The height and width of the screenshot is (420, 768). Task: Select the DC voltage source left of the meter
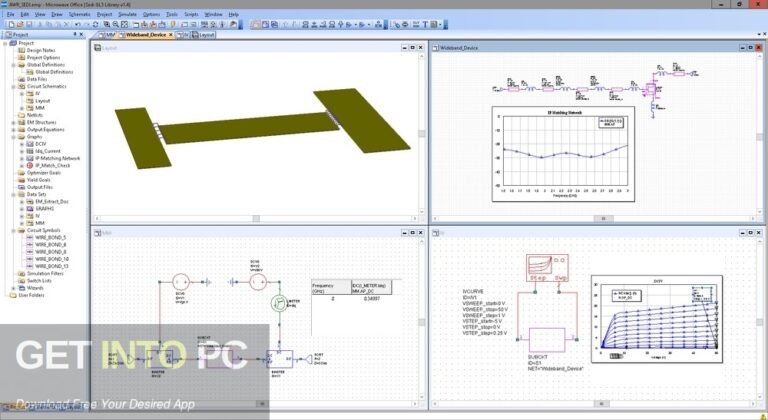(x=258, y=282)
